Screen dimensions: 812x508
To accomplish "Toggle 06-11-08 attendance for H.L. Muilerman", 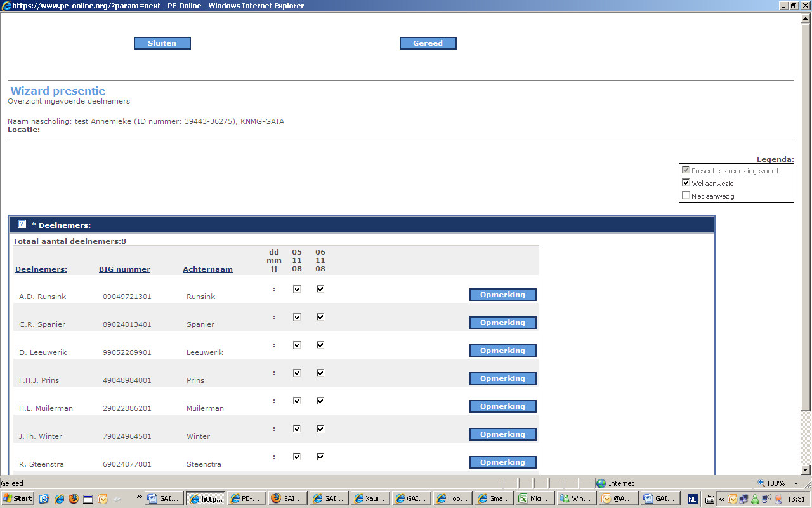I will coord(320,401).
